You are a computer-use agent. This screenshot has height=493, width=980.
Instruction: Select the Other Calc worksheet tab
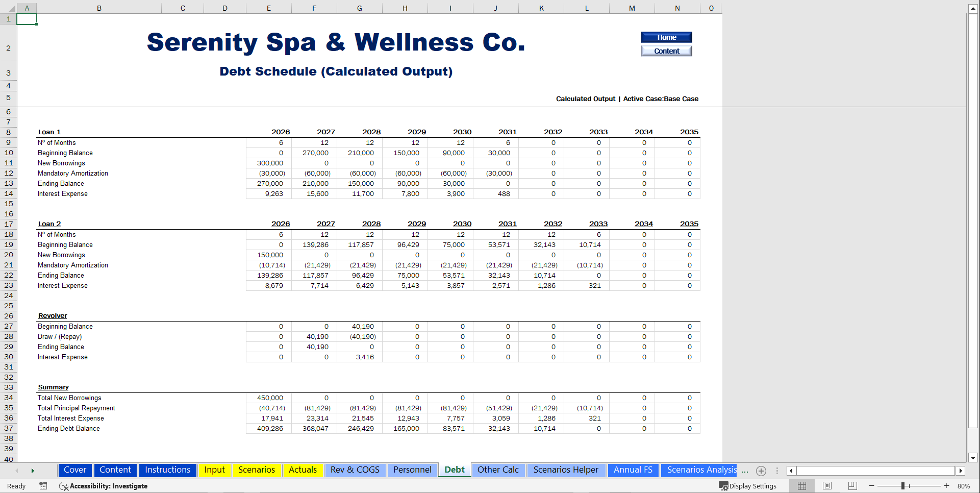tap(498, 470)
